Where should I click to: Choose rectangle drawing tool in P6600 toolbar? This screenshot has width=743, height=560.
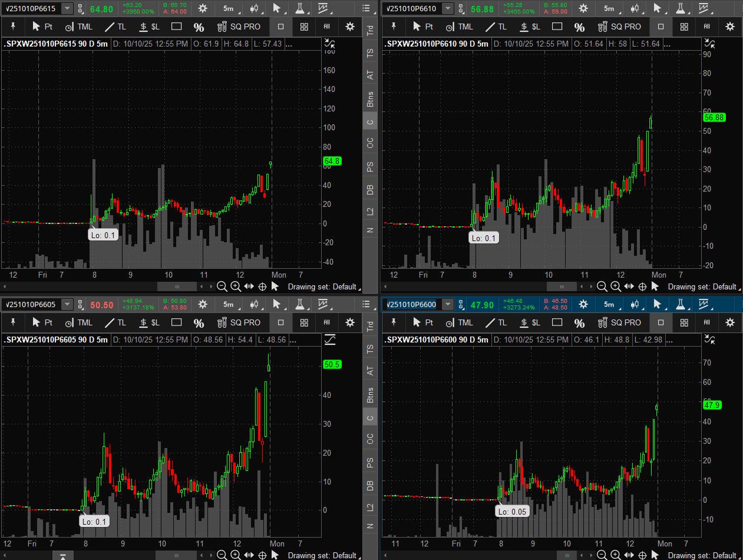(556, 322)
